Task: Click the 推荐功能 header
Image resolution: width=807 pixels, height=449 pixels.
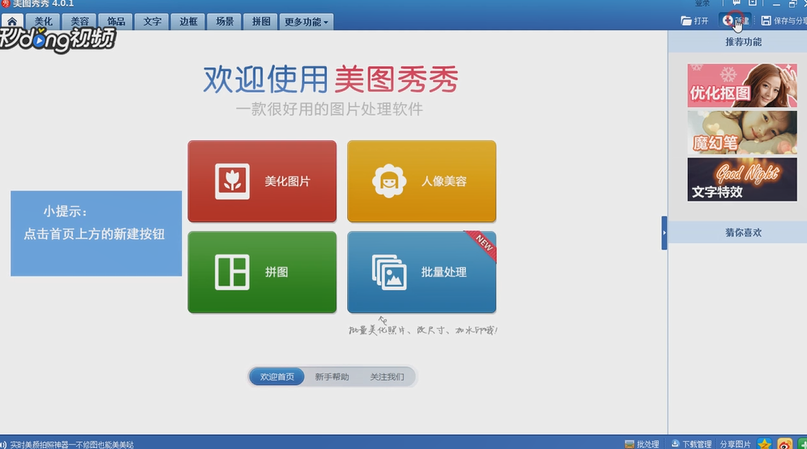Action: [x=743, y=42]
